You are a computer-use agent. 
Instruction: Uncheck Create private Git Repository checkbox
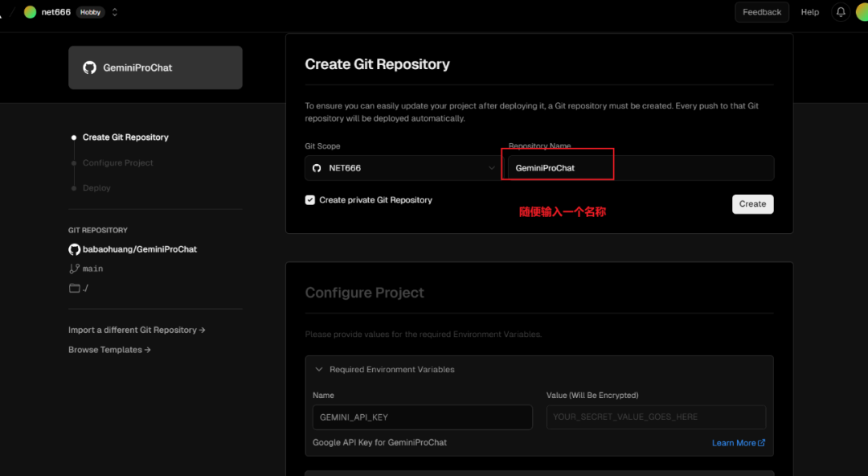(310, 200)
